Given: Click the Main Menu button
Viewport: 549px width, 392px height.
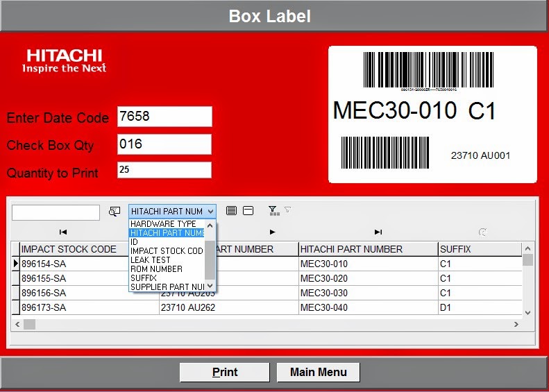Looking at the screenshot, I should tap(319, 372).
